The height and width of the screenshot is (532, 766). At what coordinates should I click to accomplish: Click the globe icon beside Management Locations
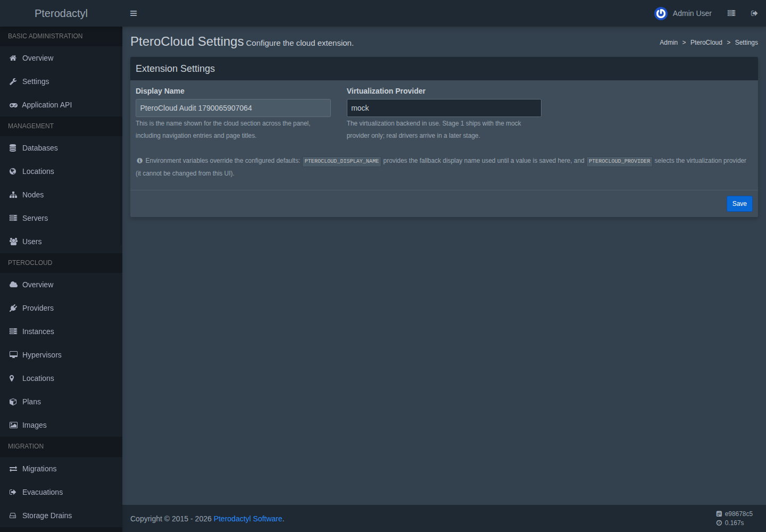tap(13, 171)
